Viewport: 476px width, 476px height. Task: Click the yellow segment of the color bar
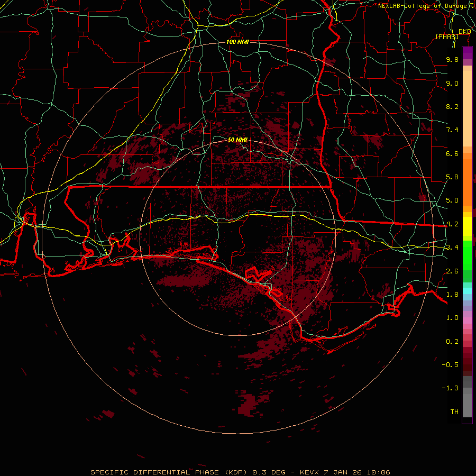point(467,226)
